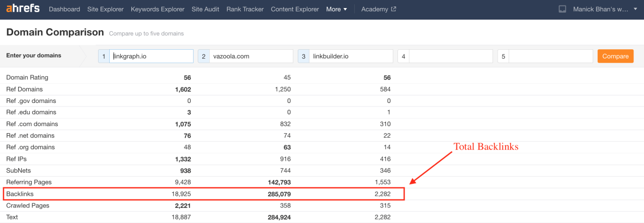Switch to Content Explorer
This screenshot has width=644, height=223.
(295, 10)
